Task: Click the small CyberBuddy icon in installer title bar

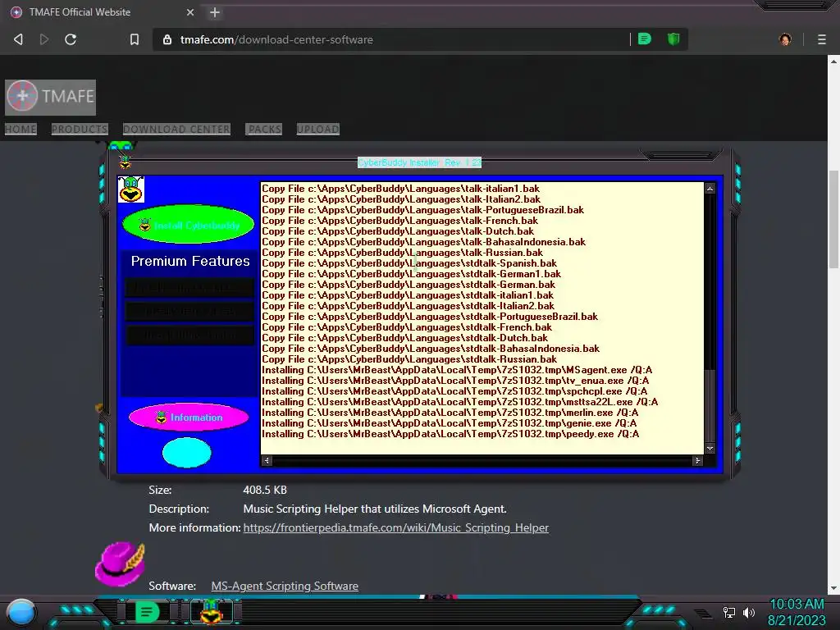Action: 126,162
